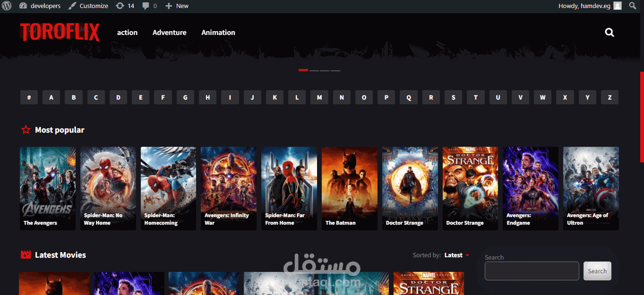Add New content from admin bar
The image size is (644, 295).
click(x=177, y=6)
